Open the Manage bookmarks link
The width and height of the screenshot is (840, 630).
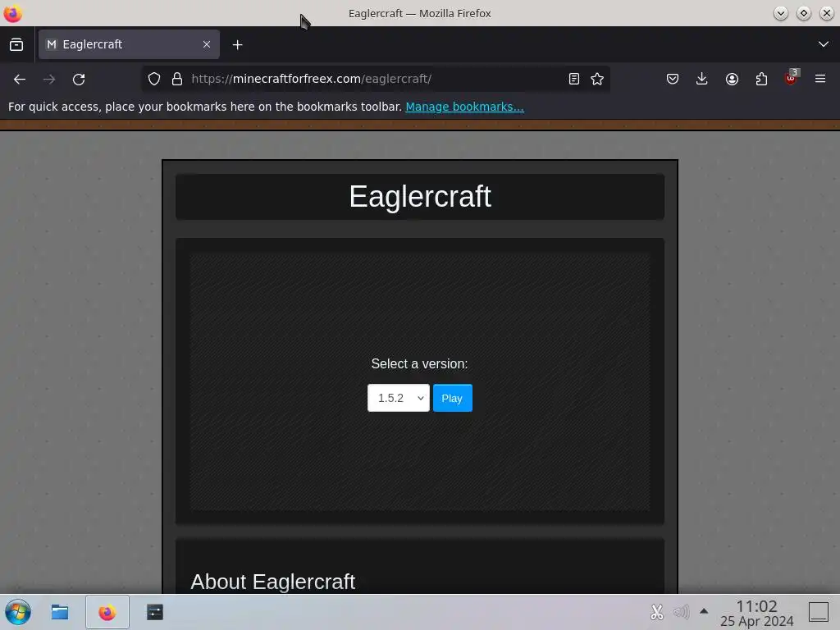(464, 107)
